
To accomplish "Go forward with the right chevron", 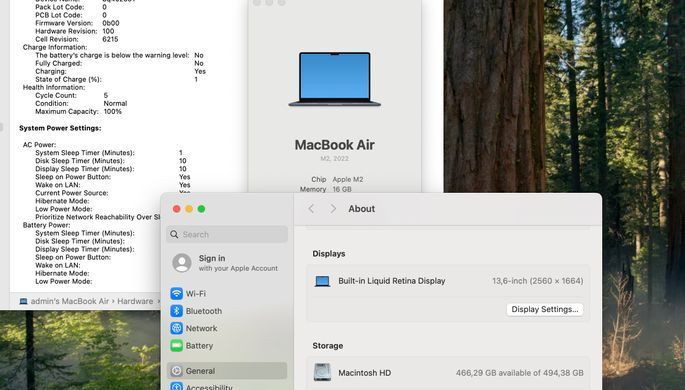I will [x=333, y=209].
